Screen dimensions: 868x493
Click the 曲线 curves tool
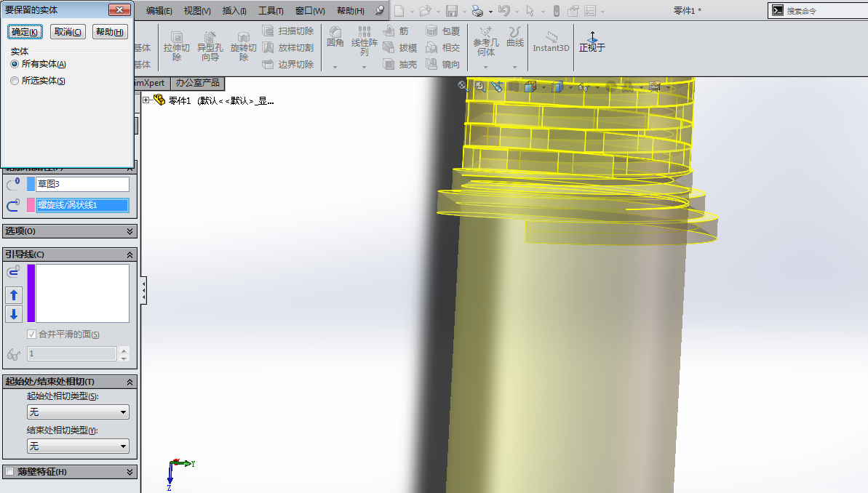[515, 37]
